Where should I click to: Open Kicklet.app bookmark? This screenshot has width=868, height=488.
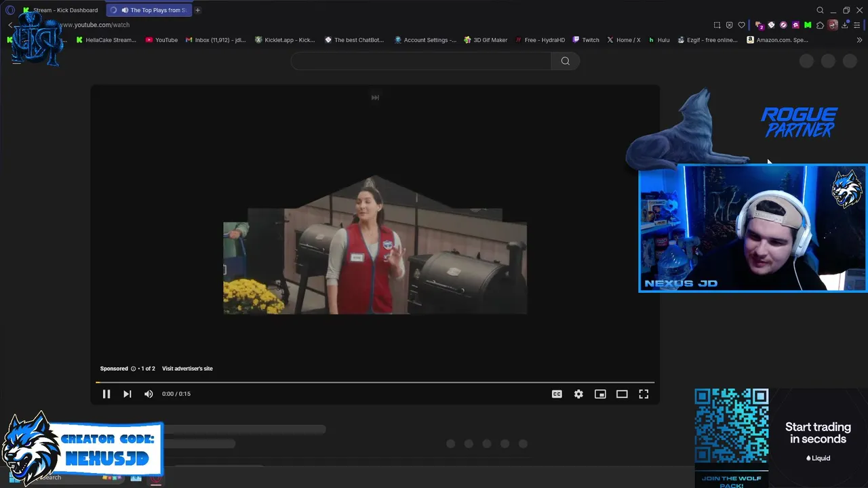click(285, 40)
